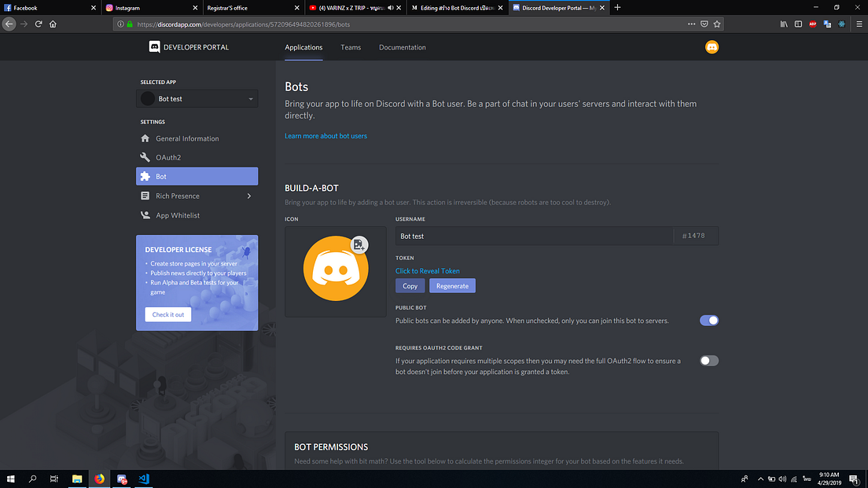Switch to the Teams tab
Screen dimensions: 868x488
click(351, 46)
